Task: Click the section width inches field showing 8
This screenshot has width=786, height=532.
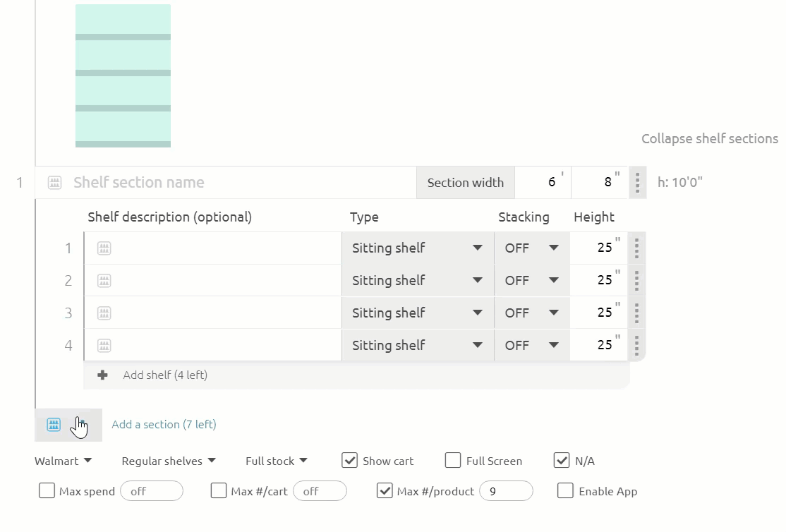Action: [x=600, y=183]
